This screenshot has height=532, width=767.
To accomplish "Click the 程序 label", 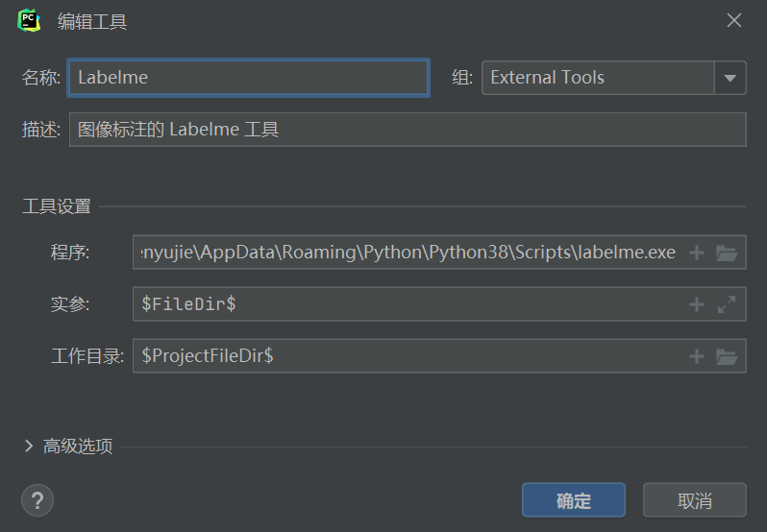I will pos(70,253).
